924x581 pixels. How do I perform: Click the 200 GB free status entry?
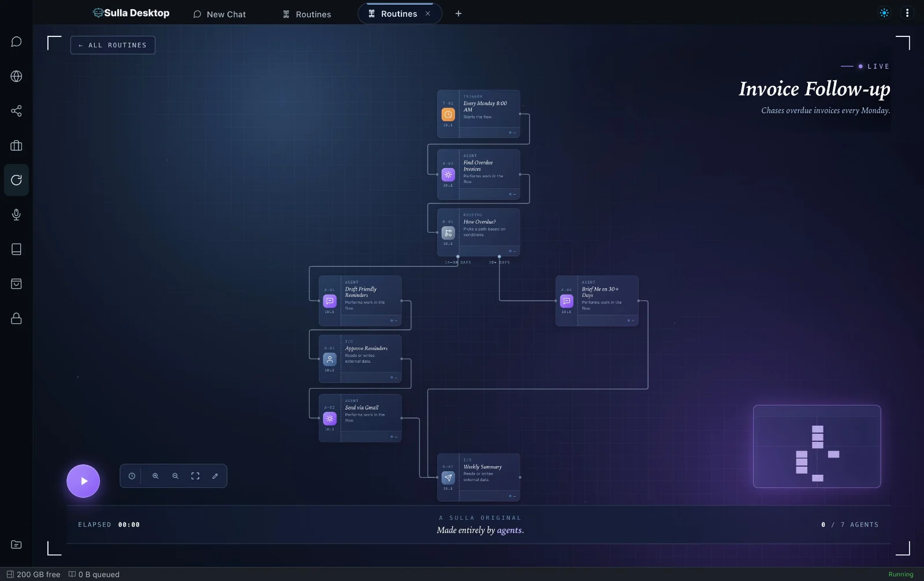(x=33, y=574)
